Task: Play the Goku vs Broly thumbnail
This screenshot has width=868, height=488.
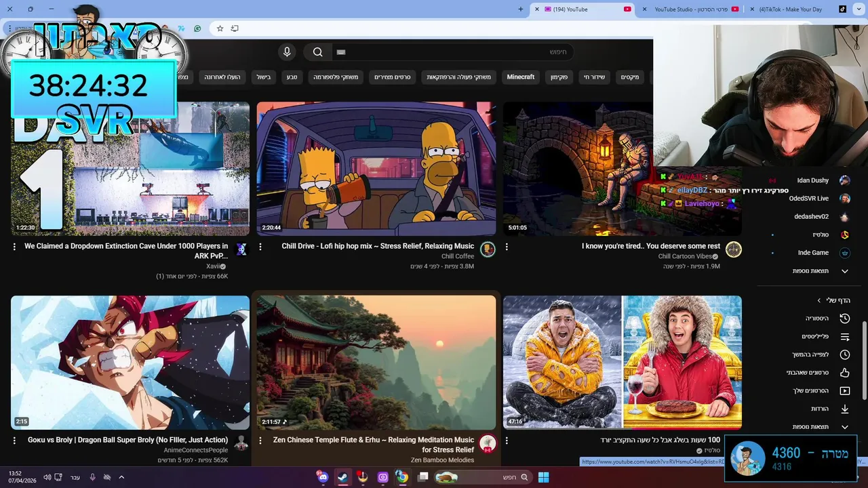Action: pos(130,363)
